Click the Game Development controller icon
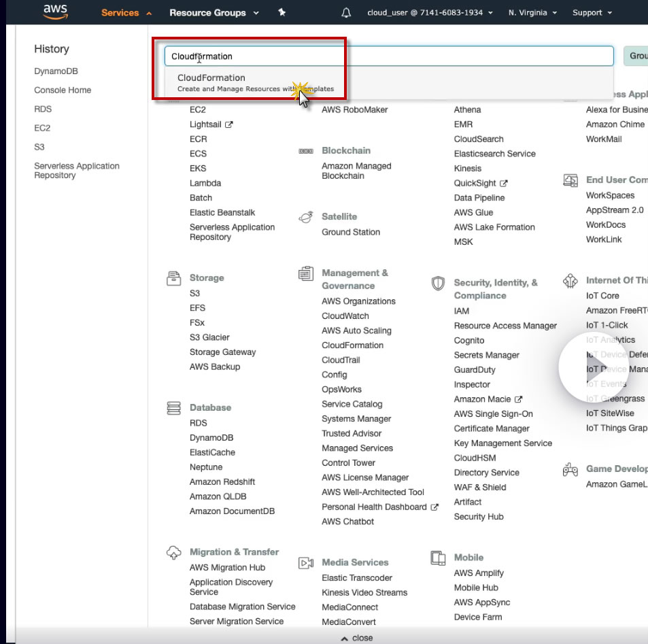The width and height of the screenshot is (648, 644). (570, 469)
